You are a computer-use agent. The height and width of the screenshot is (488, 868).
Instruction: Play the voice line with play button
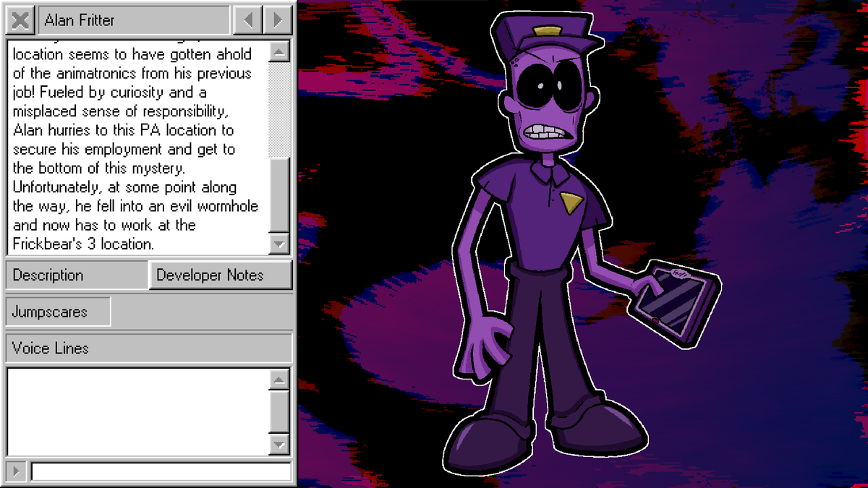17,471
